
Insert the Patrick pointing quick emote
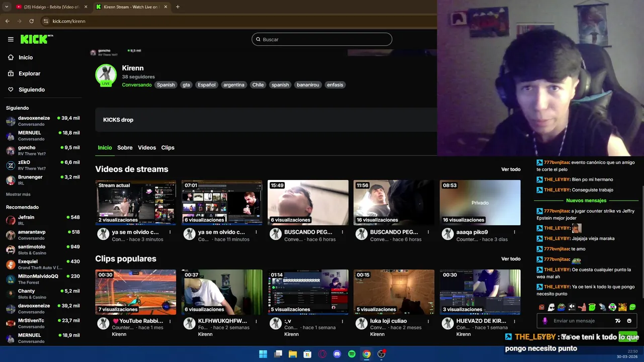coord(582,307)
